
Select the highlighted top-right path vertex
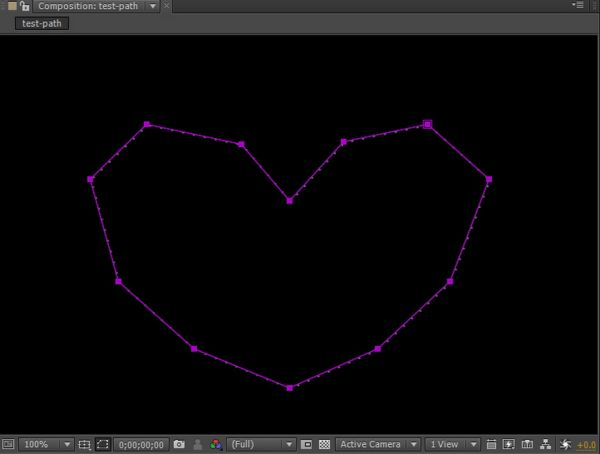tap(427, 124)
